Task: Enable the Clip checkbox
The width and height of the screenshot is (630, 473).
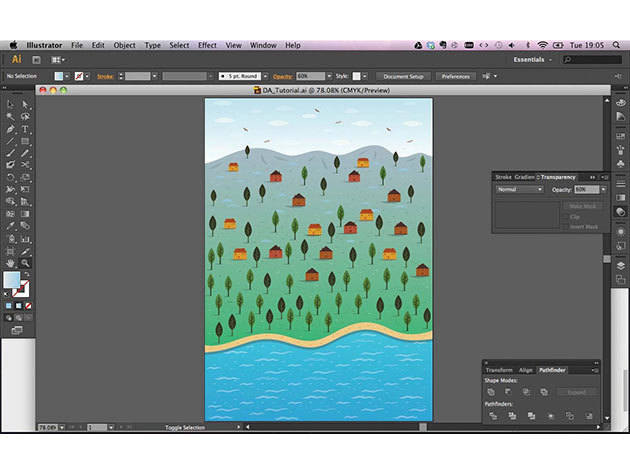Action: pyautogui.click(x=566, y=217)
